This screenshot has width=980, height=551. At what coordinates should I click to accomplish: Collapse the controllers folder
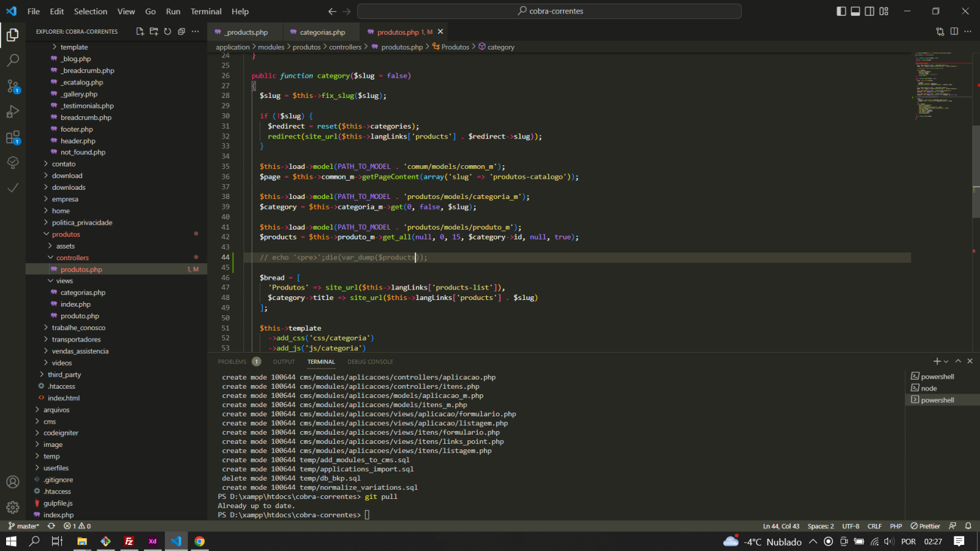72,258
